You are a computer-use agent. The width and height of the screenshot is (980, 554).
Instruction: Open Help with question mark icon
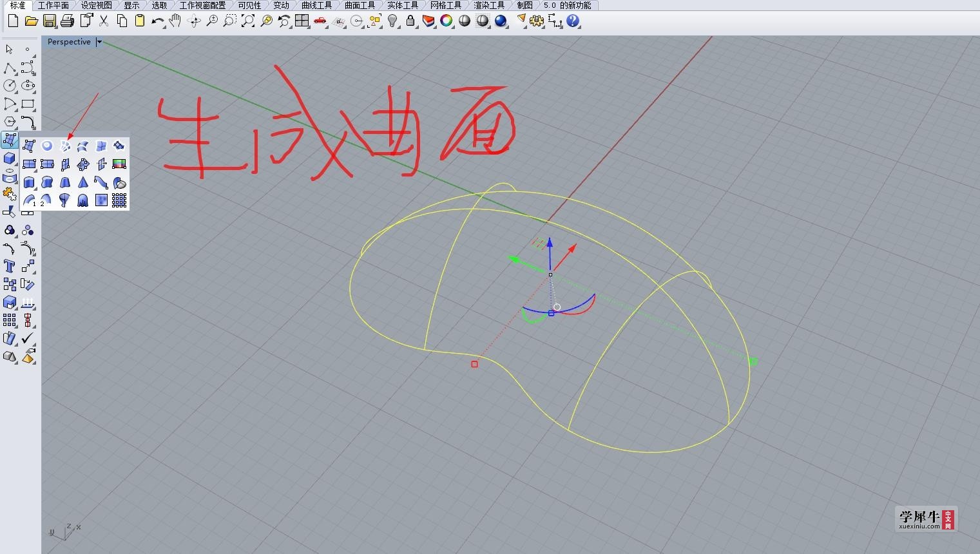(x=573, y=21)
